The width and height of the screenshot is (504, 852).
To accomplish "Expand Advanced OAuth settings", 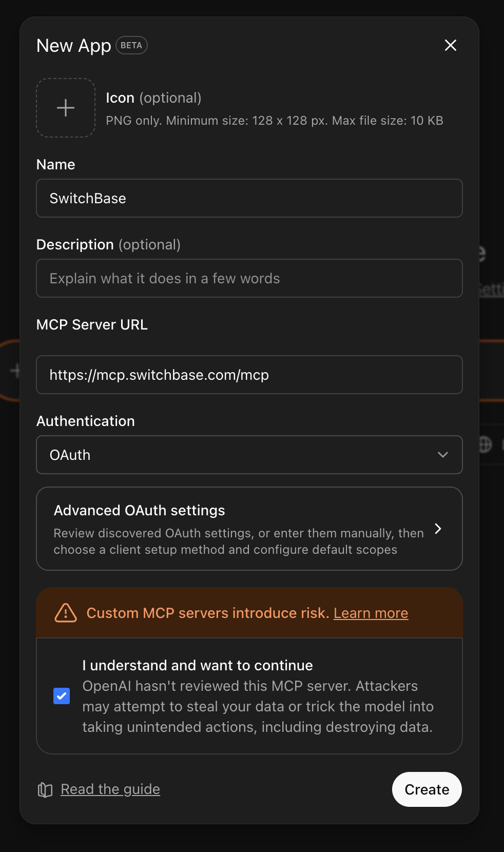I will pyautogui.click(x=249, y=529).
